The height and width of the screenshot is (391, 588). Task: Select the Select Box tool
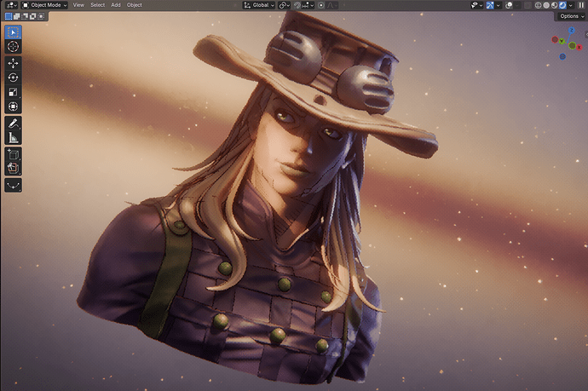[x=13, y=32]
